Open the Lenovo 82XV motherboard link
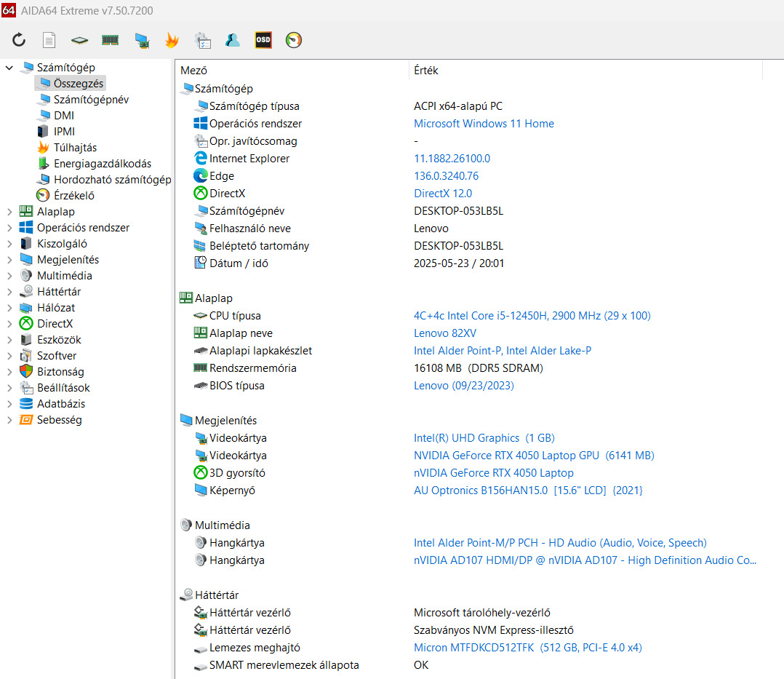 coord(445,333)
